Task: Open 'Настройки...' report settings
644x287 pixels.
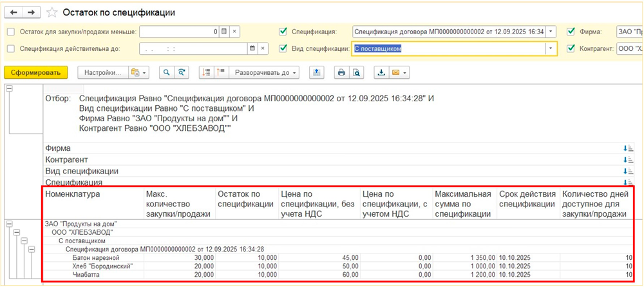Action: [x=102, y=73]
